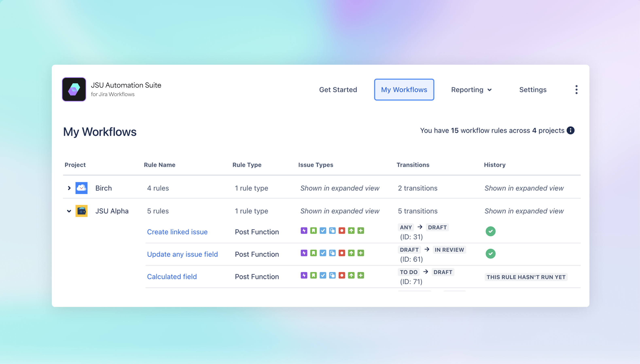Click the JSU Alpha project avatar icon
Viewport: 640px width, 364px height.
pos(82,211)
